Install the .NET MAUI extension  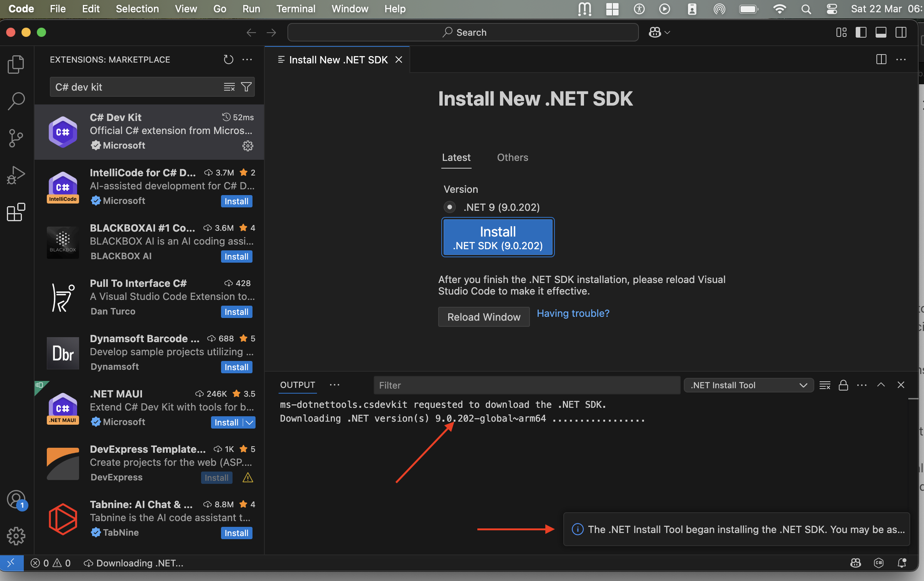[x=226, y=422]
